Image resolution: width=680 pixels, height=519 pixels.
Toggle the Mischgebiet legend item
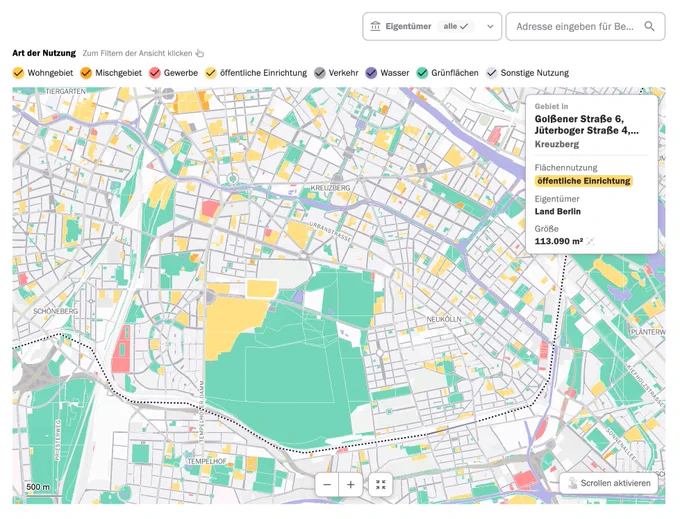111,73
